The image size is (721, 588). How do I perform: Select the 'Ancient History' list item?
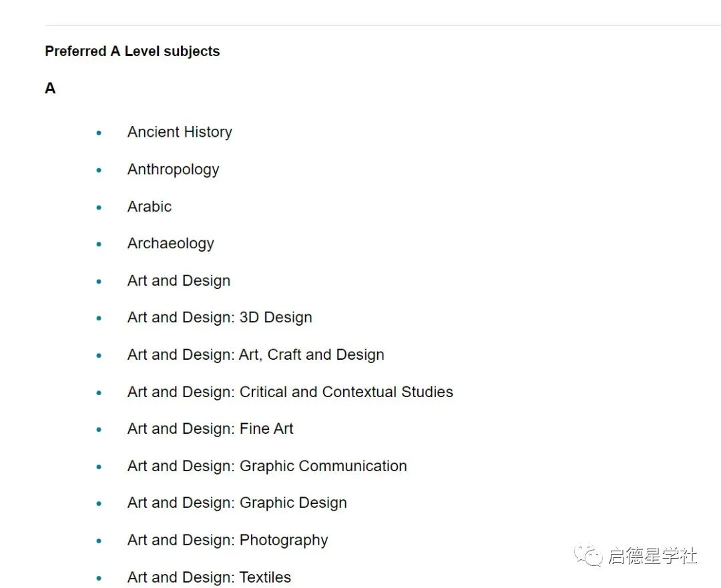tap(180, 132)
